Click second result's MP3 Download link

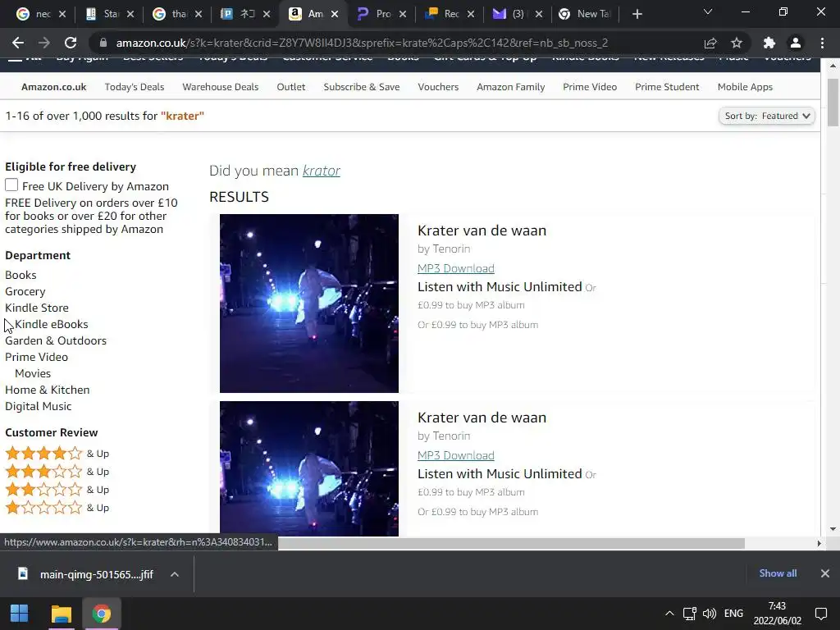pyautogui.click(x=456, y=455)
